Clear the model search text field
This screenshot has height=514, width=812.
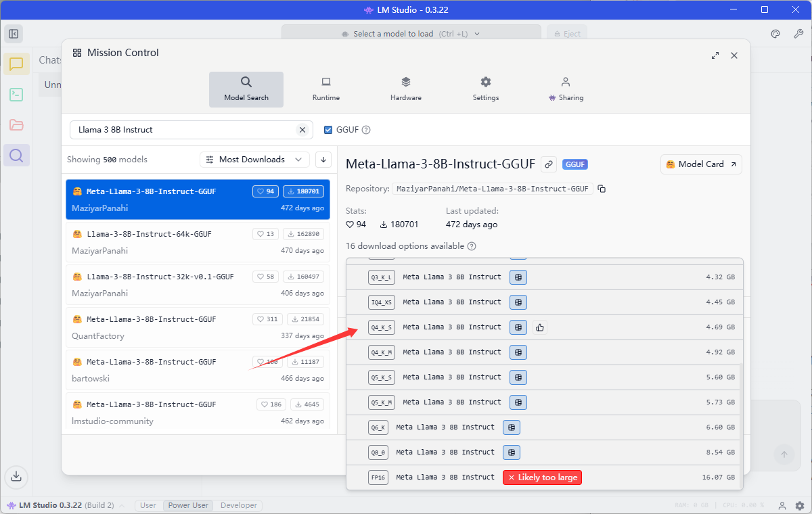302,130
